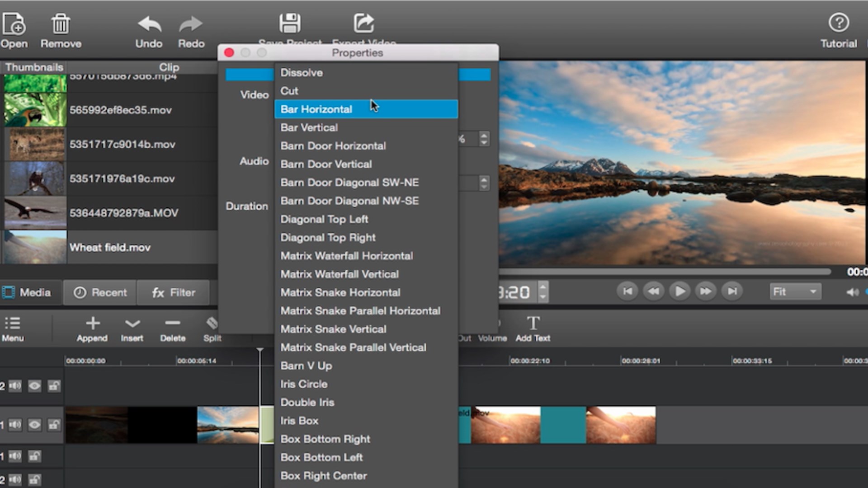This screenshot has width=868, height=488.
Task: Select Barn Door Vertical transition
Action: tap(326, 164)
